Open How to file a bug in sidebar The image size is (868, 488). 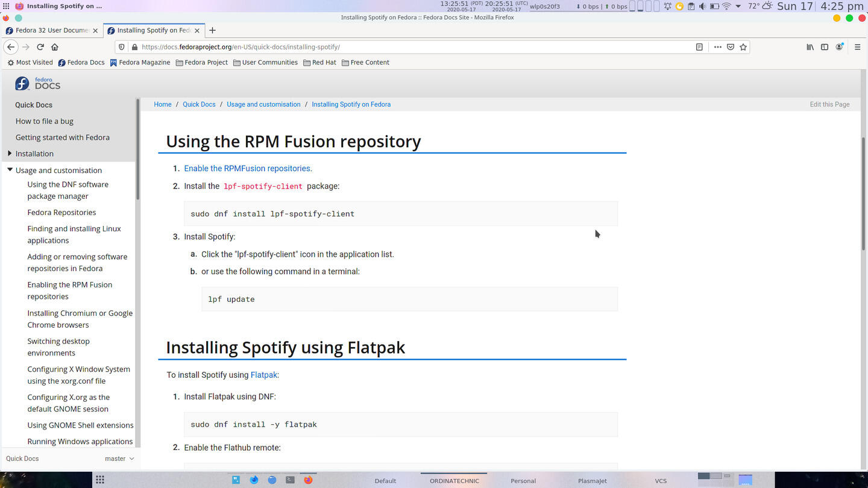[x=45, y=121]
